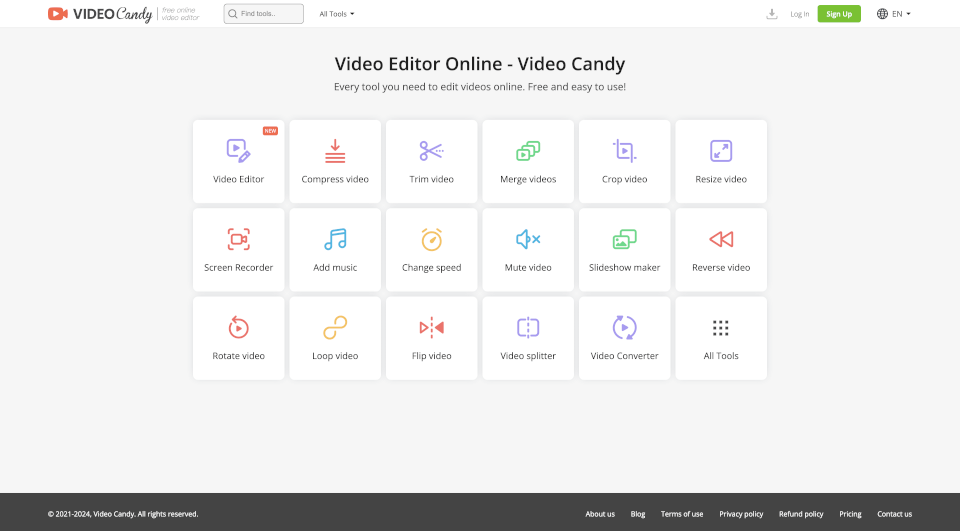Image resolution: width=960 pixels, height=531 pixels.
Task: Click the 'Crop video' card label
Action: pos(624,179)
